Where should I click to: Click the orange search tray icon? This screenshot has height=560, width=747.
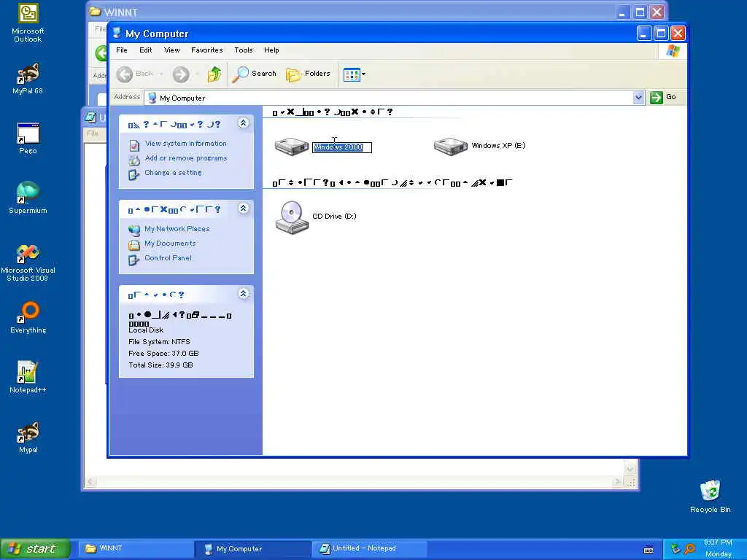(689, 548)
